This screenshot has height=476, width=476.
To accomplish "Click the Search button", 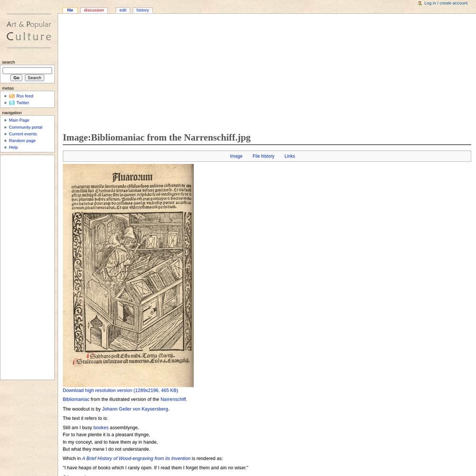I will (34, 78).
